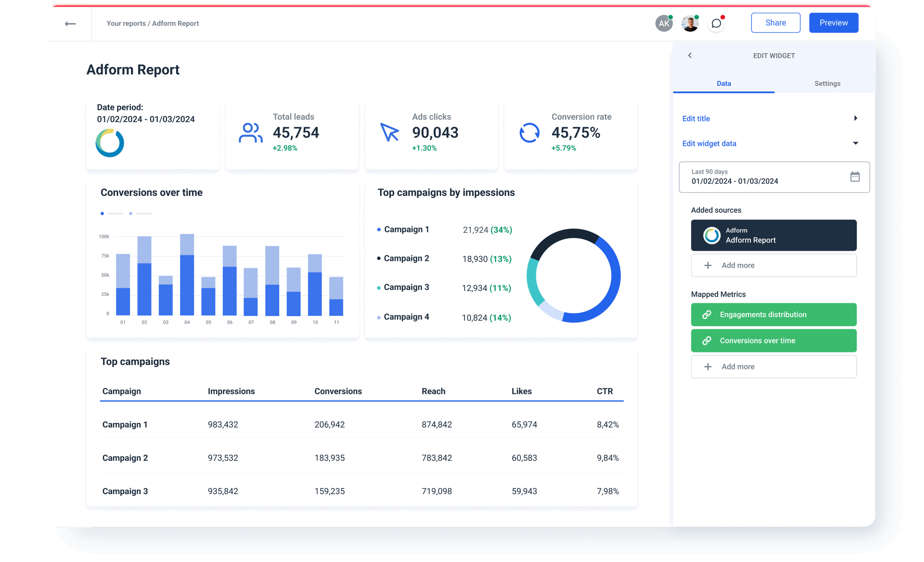Switch to the Settings tab

coord(827,84)
